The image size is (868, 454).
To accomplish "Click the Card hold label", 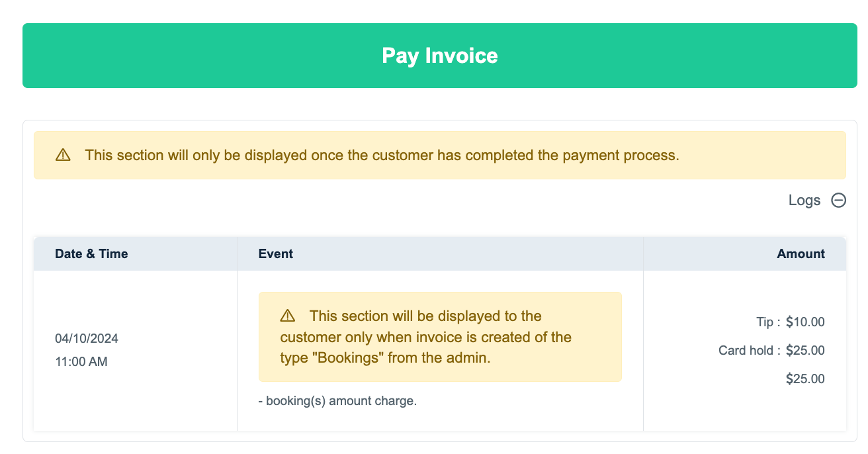I will [746, 351].
